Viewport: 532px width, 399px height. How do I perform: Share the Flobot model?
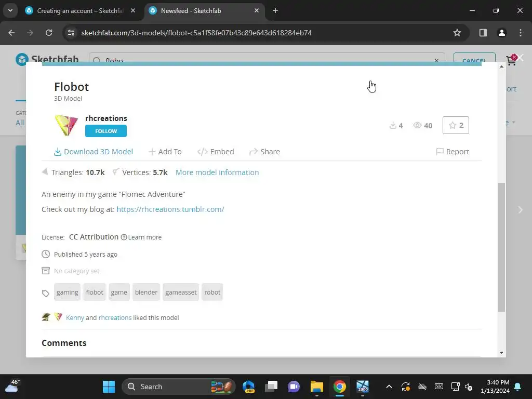(264, 152)
